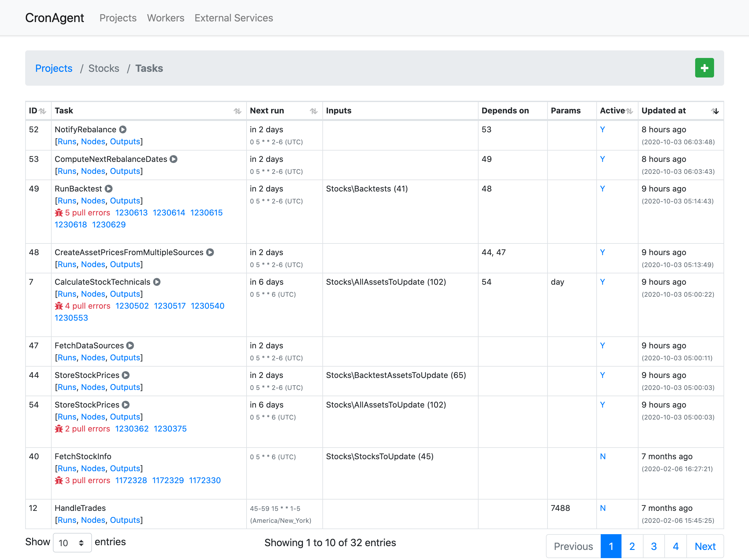
Task: Open the entries-per-page dropdown showing 10
Action: [72, 543]
